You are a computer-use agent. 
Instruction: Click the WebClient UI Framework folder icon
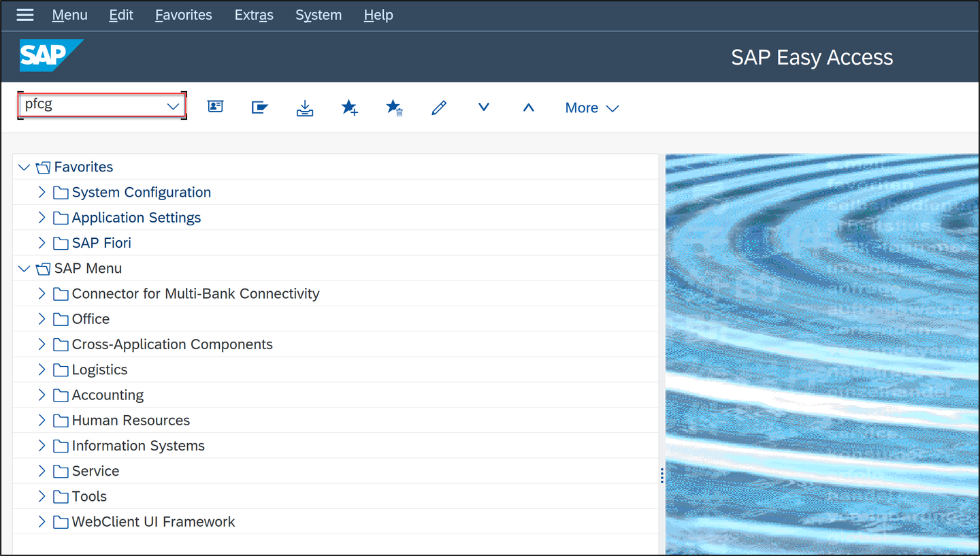(61, 522)
